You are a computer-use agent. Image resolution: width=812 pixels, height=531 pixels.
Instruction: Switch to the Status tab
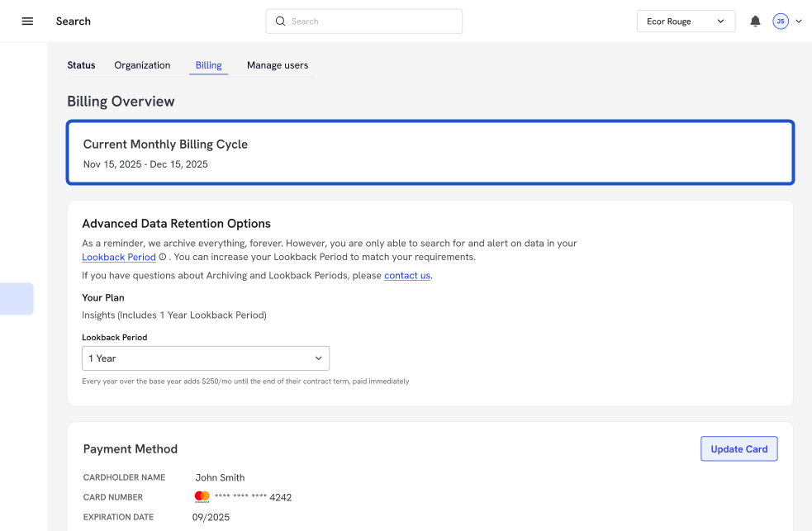pos(81,65)
